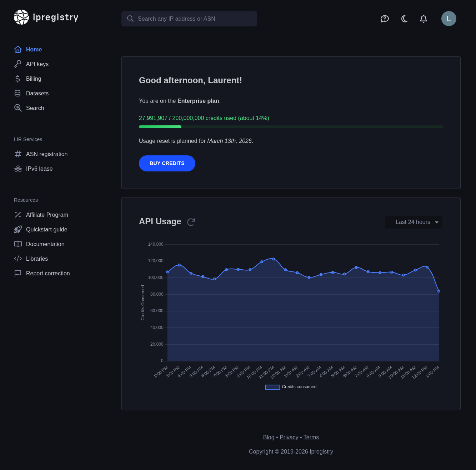Click the Billing dollar icon

click(18, 78)
